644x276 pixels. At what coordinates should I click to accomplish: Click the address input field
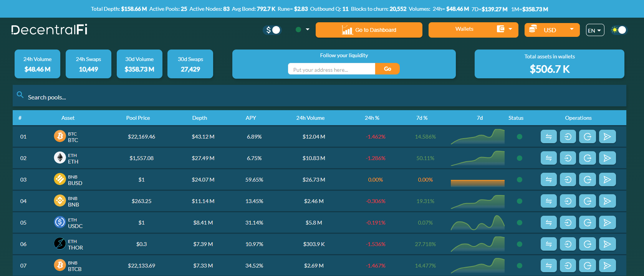click(x=331, y=69)
